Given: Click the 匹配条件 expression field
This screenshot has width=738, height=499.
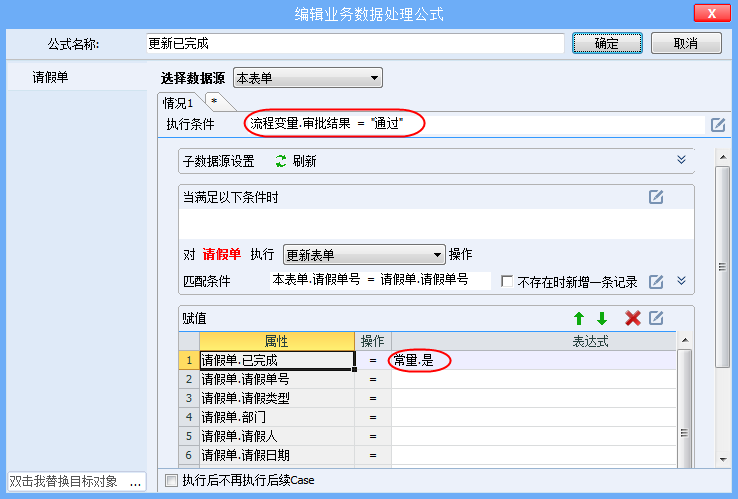Looking at the screenshot, I should (x=380, y=281).
